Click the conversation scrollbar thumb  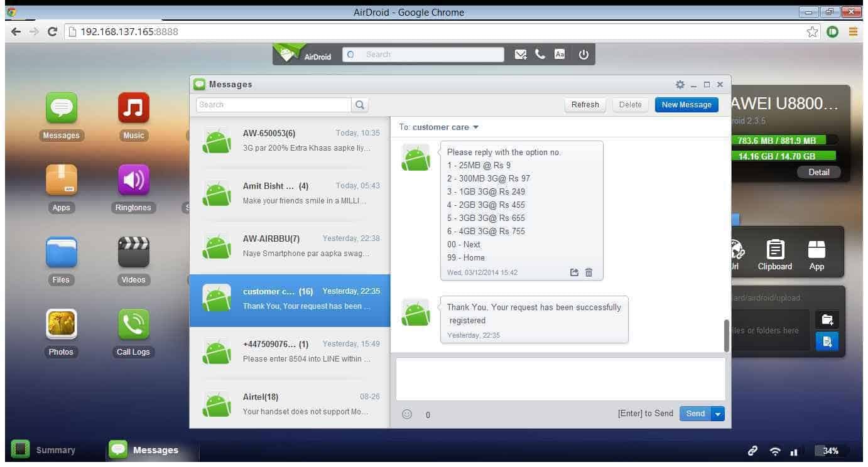727,335
